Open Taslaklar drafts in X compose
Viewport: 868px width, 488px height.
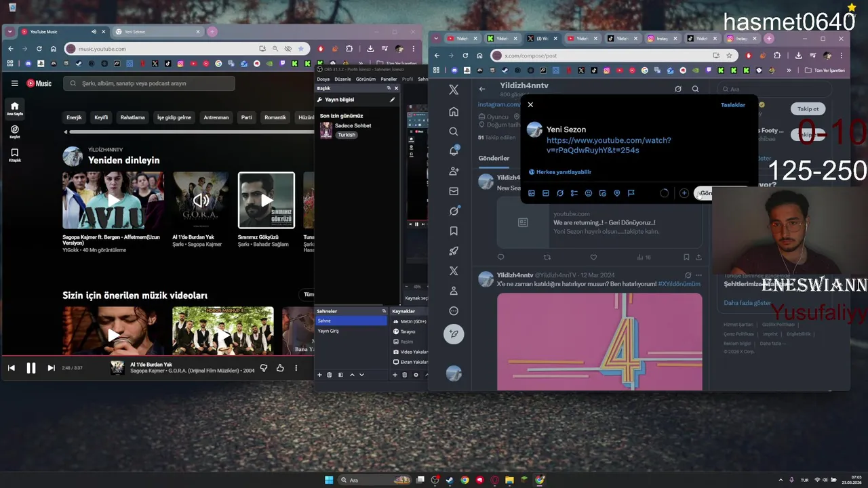tap(733, 105)
